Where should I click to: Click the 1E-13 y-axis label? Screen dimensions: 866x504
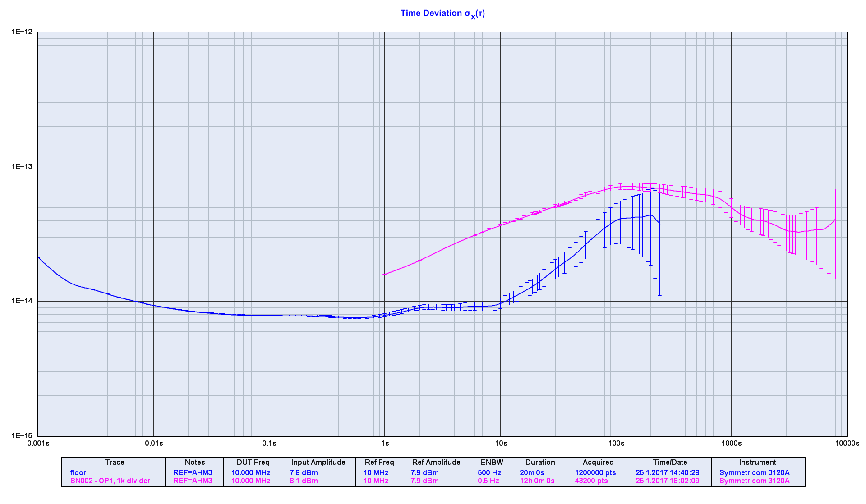(x=22, y=166)
